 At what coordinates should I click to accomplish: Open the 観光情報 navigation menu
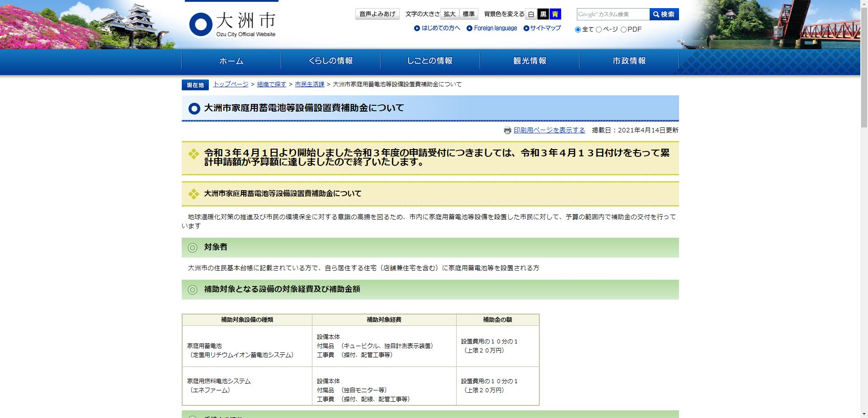530,61
